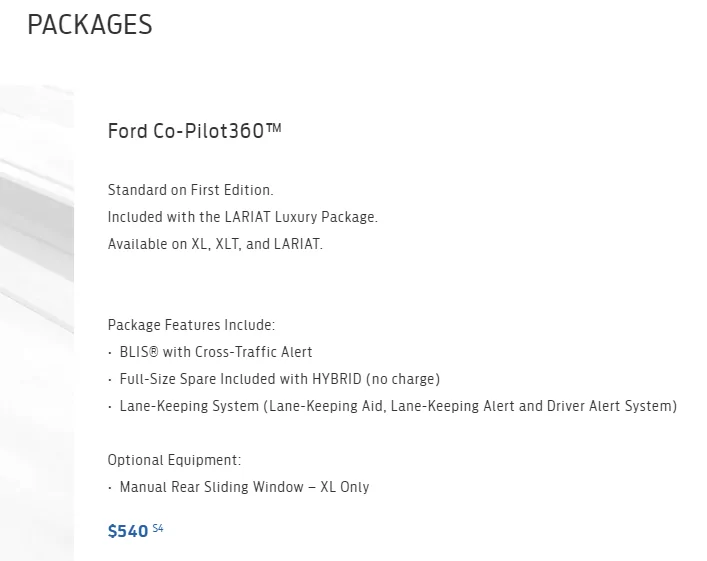Select the Lane-Keeping System feature item

(x=398, y=406)
